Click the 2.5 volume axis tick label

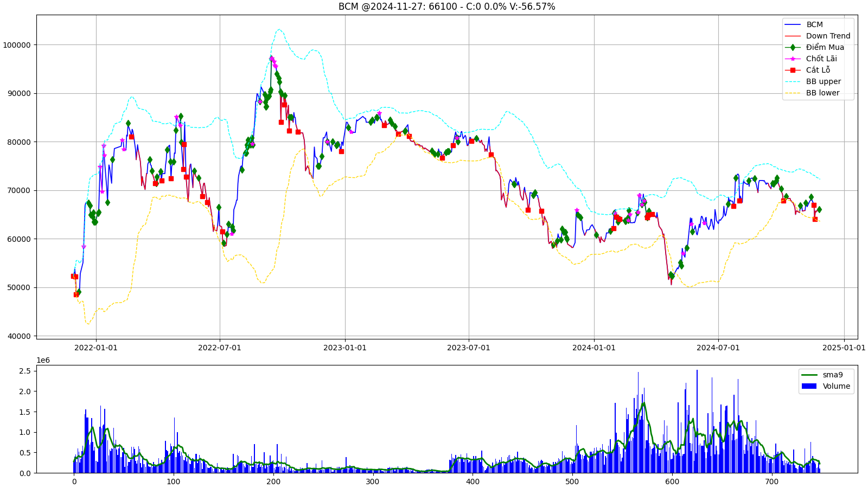[25, 371]
